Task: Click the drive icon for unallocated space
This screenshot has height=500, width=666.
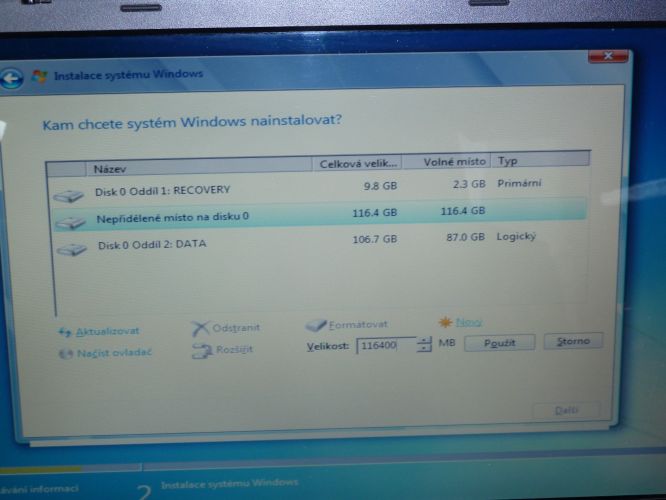Action: click(70, 223)
